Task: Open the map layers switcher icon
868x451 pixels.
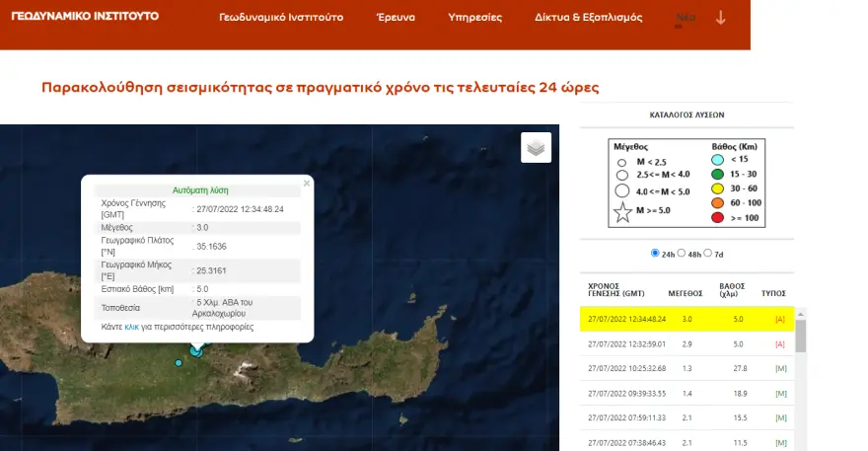Action: tap(536, 148)
